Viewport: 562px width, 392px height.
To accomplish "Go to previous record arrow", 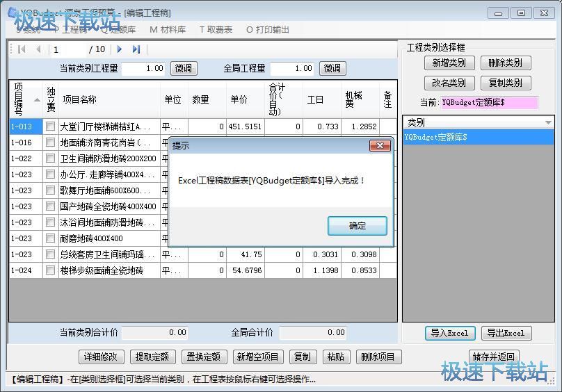I will click(38, 49).
